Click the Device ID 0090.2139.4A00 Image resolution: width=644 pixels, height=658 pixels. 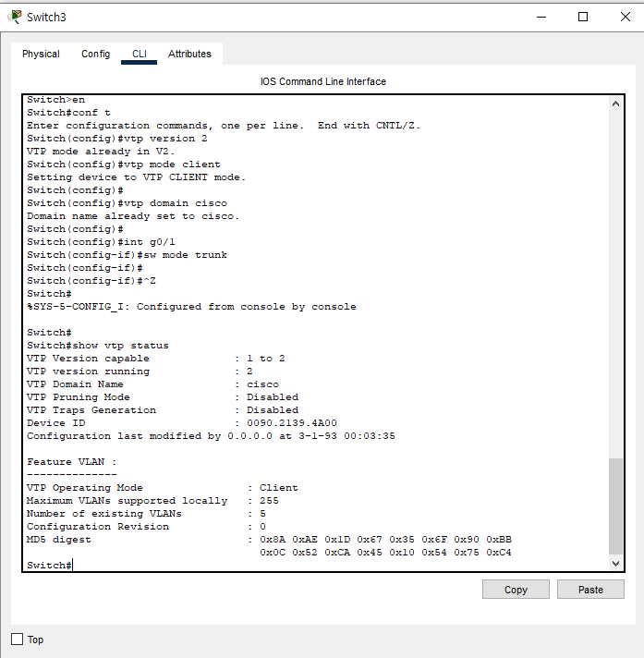tap(292, 423)
